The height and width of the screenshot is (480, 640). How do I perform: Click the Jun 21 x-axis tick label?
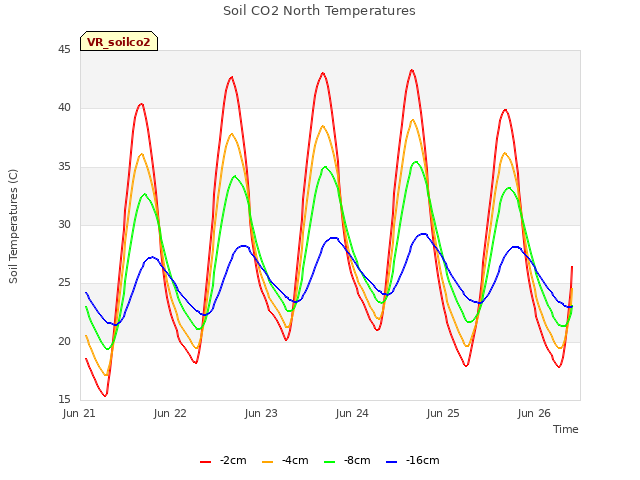pos(79,413)
